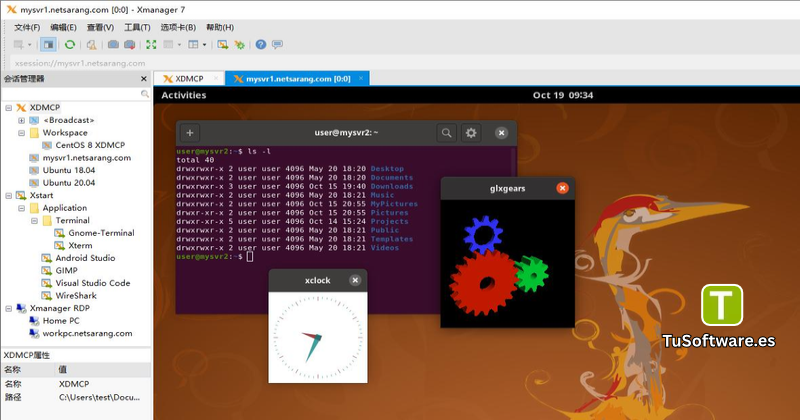Screen dimensions: 800x420
Task: Open the terminal gear menu button
Action: click(x=471, y=133)
